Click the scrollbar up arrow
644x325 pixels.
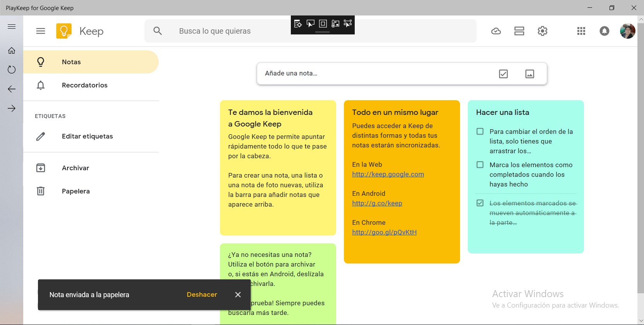tap(641, 19)
